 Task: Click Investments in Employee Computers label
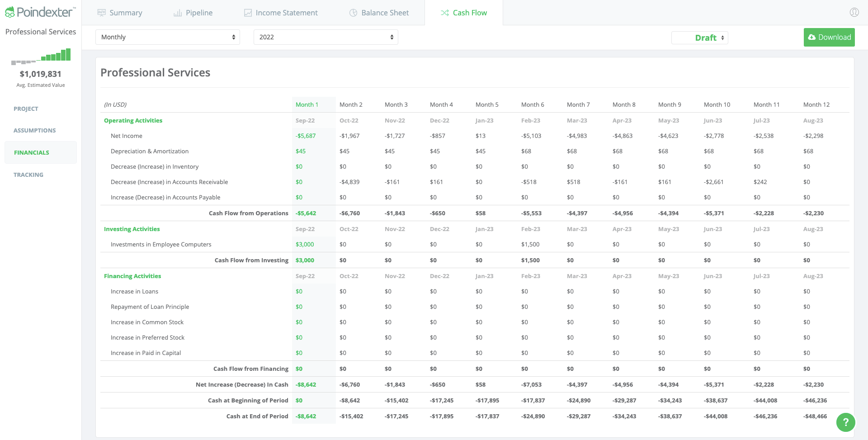click(x=161, y=244)
